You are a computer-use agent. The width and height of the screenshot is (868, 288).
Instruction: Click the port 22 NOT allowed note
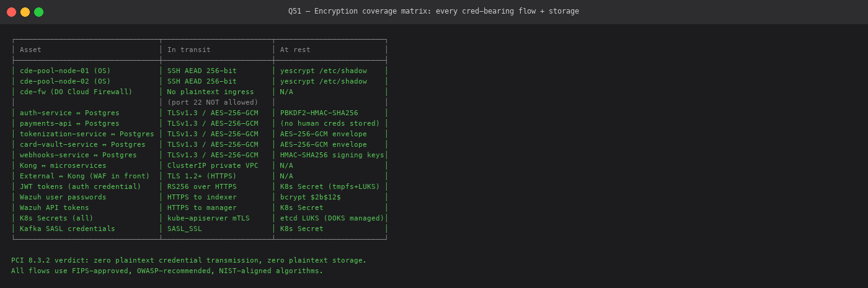click(x=213, y=102)
